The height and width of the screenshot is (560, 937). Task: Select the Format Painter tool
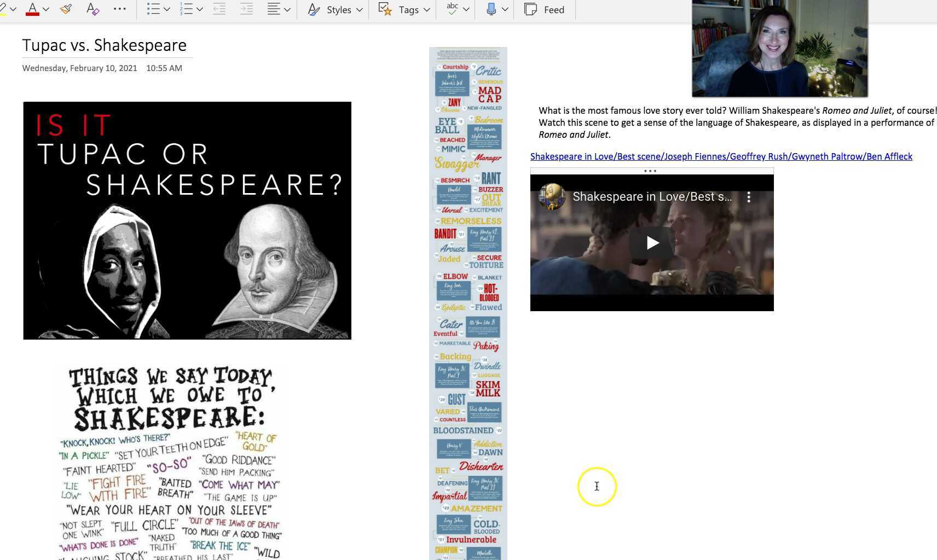point(66,9)
